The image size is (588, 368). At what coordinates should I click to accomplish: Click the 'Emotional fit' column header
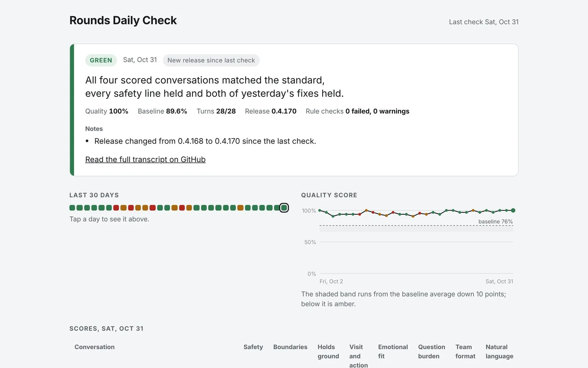[393, 352]
